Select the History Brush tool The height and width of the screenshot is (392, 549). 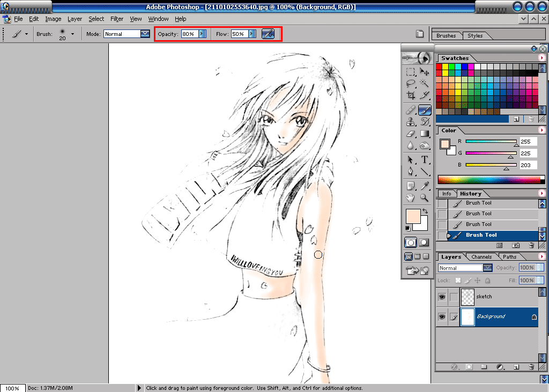pyautogui.click(x=425, y=122)
